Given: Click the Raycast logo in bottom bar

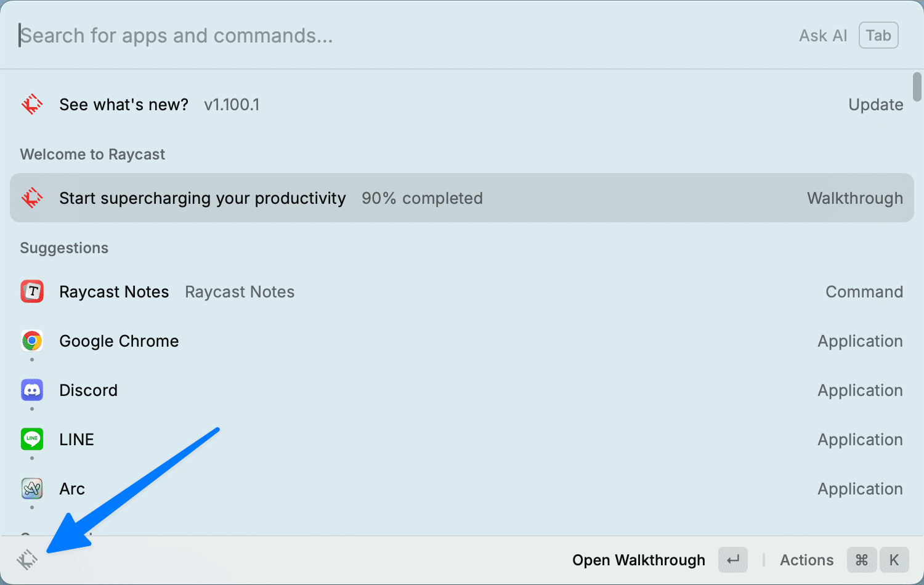Looking at the screenshot, I should 27,560.
